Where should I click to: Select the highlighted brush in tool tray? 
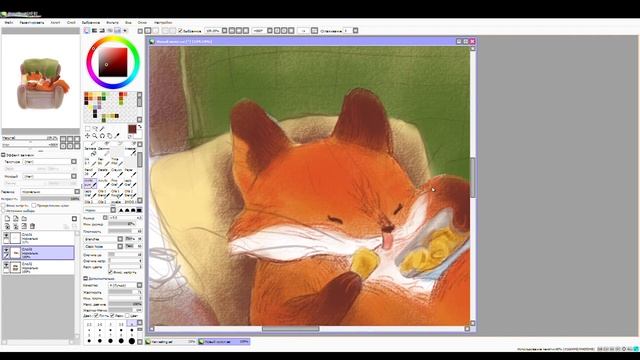[91, 182]
